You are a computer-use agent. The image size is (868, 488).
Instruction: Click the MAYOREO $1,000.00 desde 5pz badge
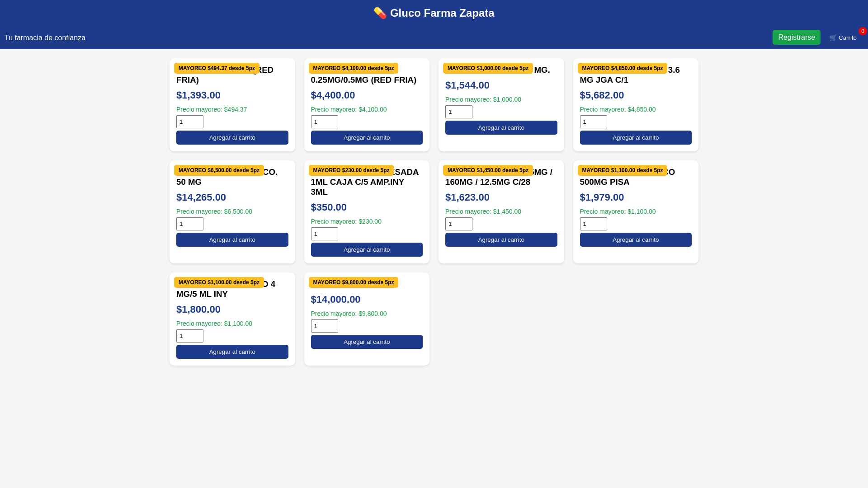coord(488,68)
